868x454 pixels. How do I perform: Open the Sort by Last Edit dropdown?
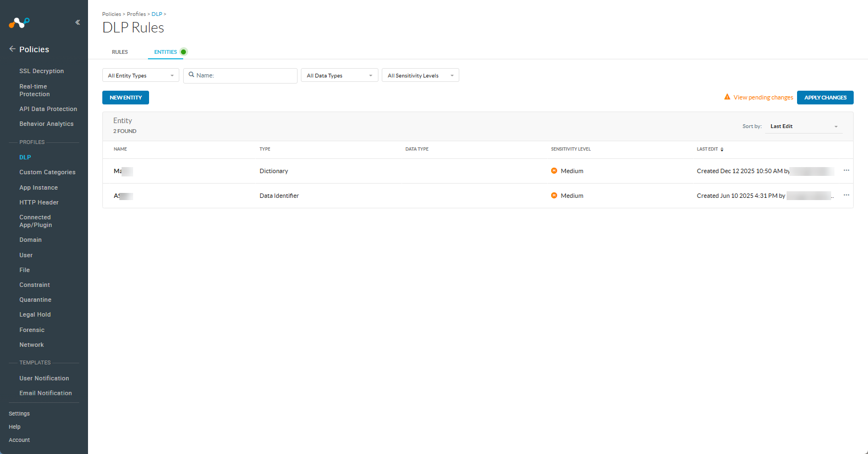804,126
